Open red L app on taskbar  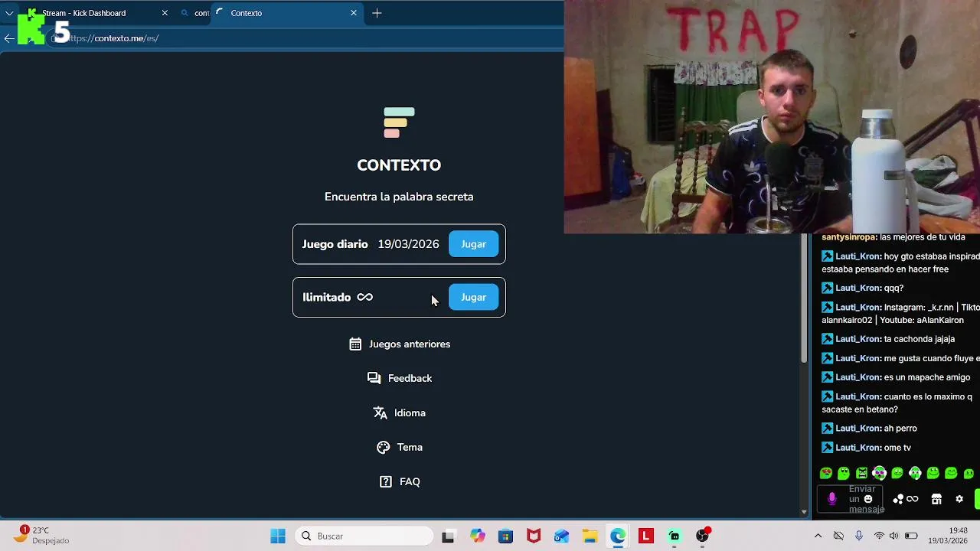click(646, 536)
